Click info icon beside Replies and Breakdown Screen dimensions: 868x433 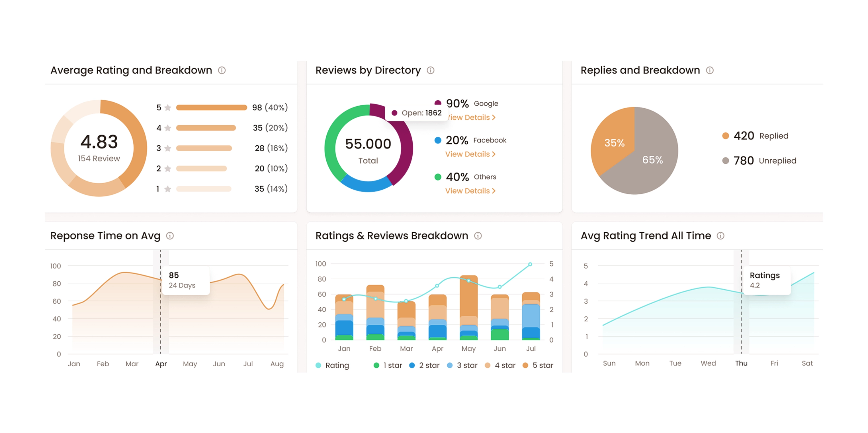click(710, 70)
